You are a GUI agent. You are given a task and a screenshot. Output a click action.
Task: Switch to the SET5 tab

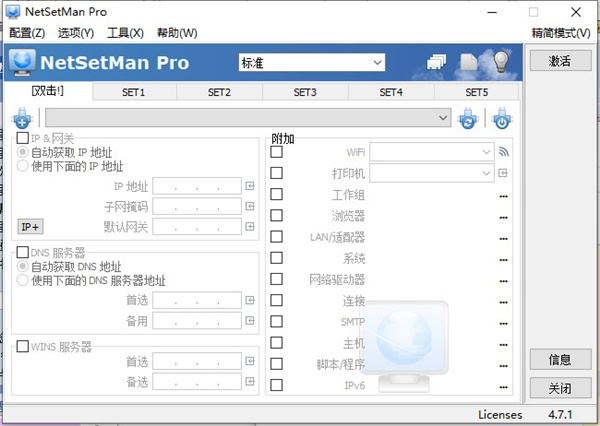point(476,92)
